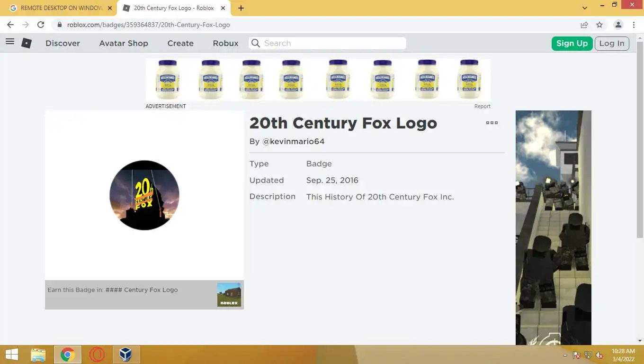Open File Explorer from taskbar
The width and height of the screenshot is (644, 364).
pyautogui.click(x=38, y=355)
